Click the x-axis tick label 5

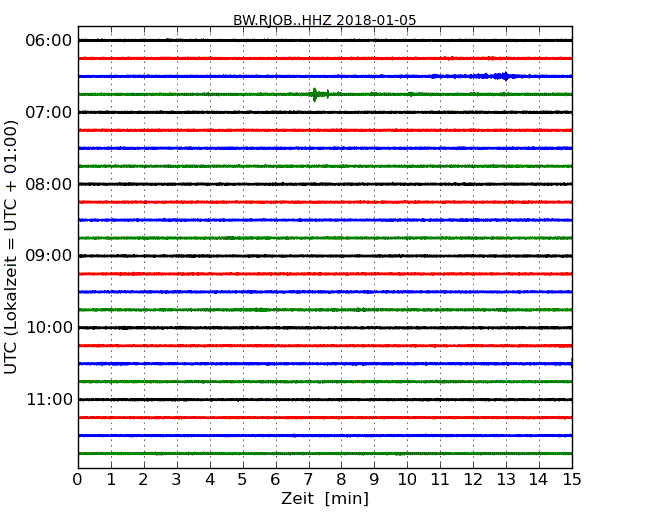(243, 480)
